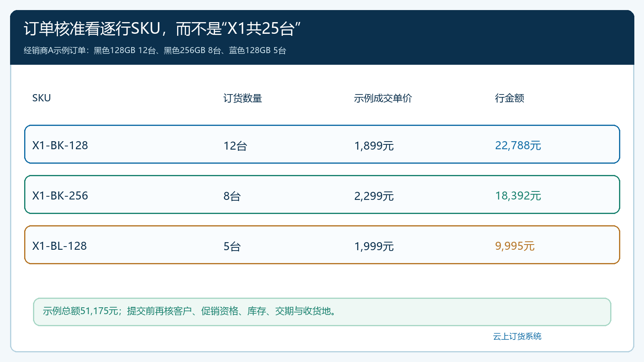The image size is (644, 362).
Task: Click the 示例总额51,175元 summary note
Action: (322, 312)
